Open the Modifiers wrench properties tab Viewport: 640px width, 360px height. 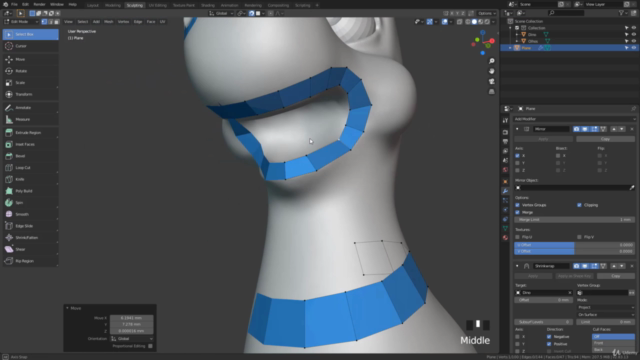click(505, 191)
